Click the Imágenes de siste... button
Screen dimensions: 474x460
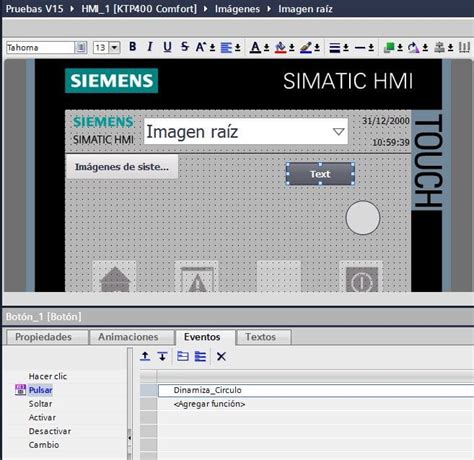coord(122,167)
